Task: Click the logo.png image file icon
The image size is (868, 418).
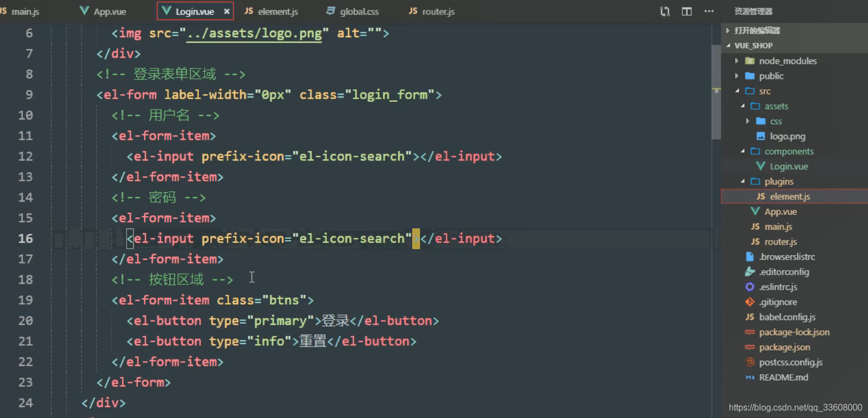Action: pyautogui.click(x=761, y=136)
